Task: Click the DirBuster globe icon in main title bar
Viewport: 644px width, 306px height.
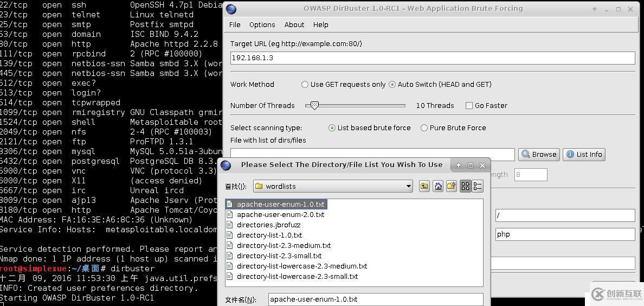Action: click(x=231, y=9)
